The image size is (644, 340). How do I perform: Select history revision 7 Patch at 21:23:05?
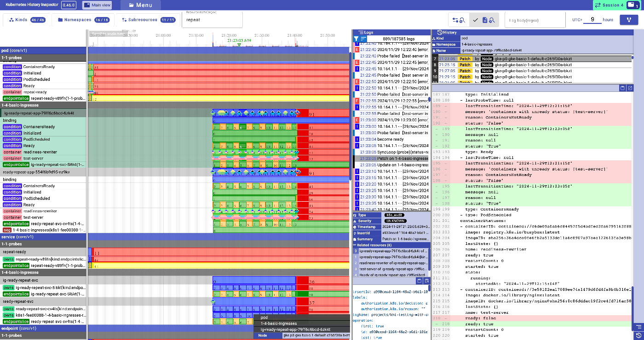pyautogui.click(x=532, y=59)
